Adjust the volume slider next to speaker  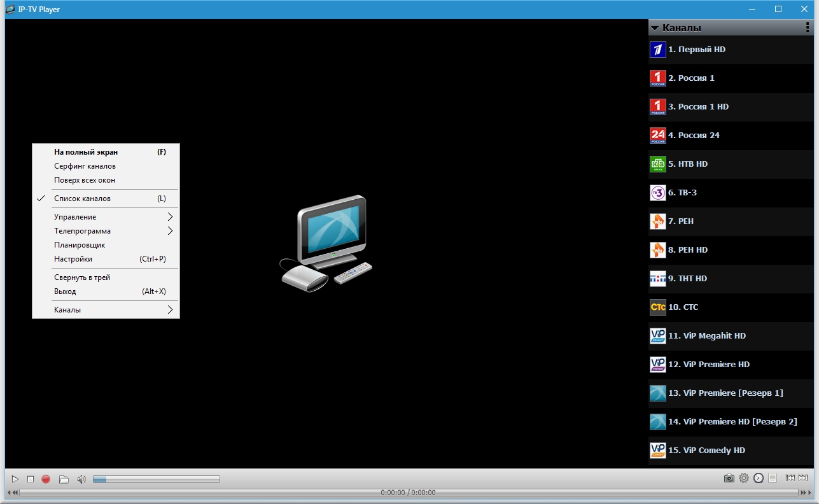pos(156,479)
